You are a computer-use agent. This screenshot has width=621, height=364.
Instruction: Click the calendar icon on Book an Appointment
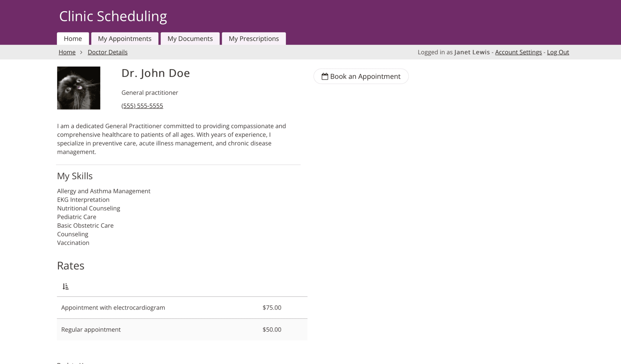[x=325, y=76]
